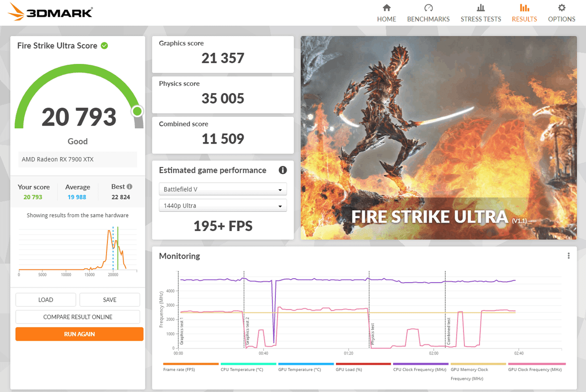
Task: Click Physics score value 35 005
Action: pos(223,99)
